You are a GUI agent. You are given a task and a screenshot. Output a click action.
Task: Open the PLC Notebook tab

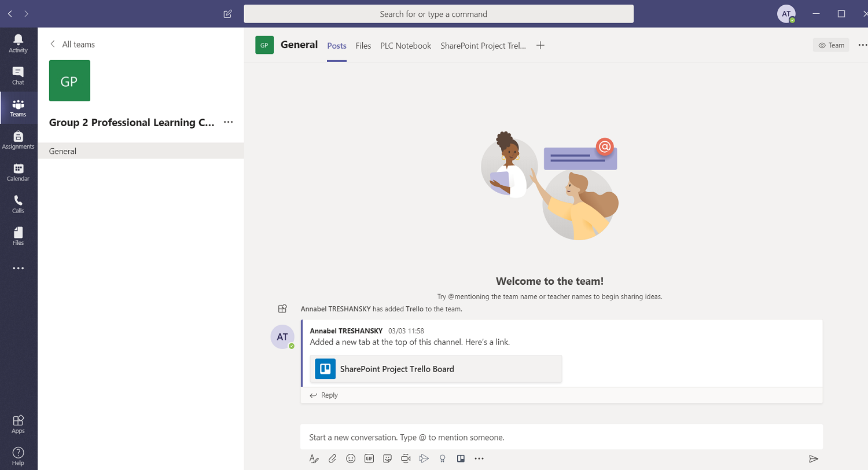406,46
